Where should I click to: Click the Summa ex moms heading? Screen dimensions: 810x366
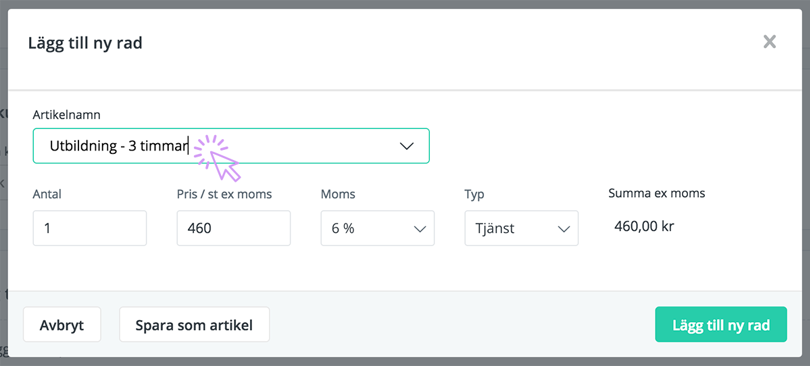coord(657,194)
